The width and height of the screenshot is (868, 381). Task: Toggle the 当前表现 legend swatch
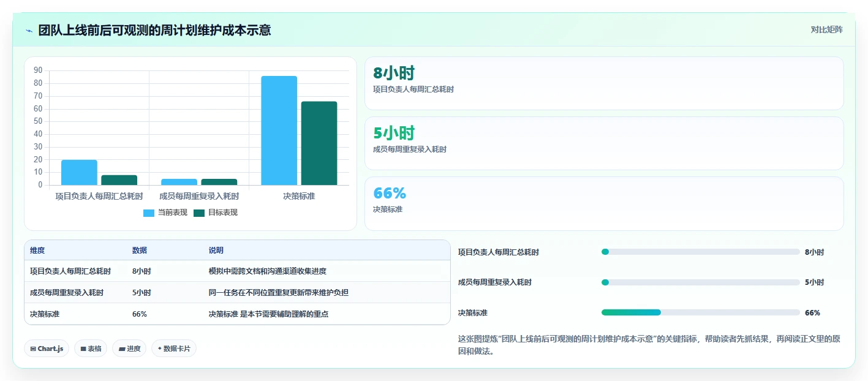pyautogui.click(x=149, y=213)
